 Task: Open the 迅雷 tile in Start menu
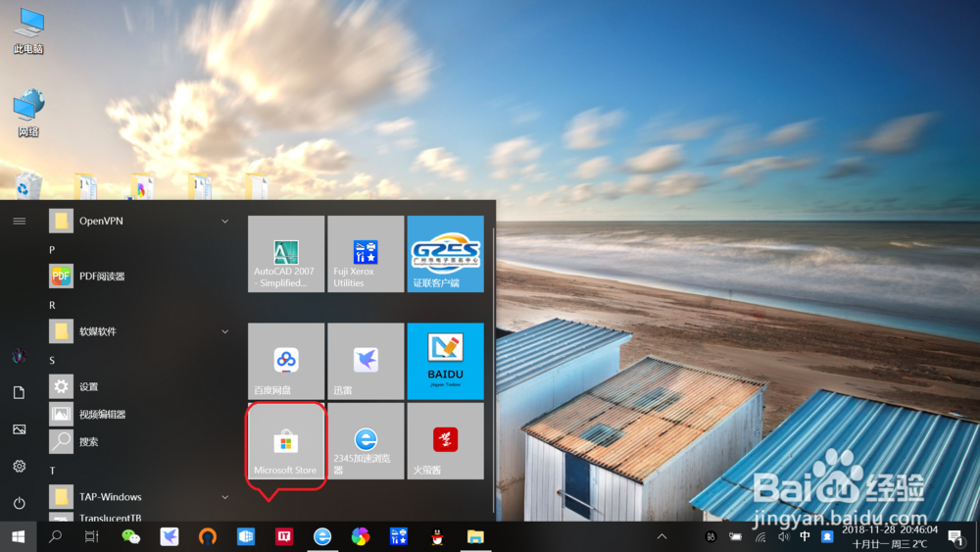coord(366,362)
